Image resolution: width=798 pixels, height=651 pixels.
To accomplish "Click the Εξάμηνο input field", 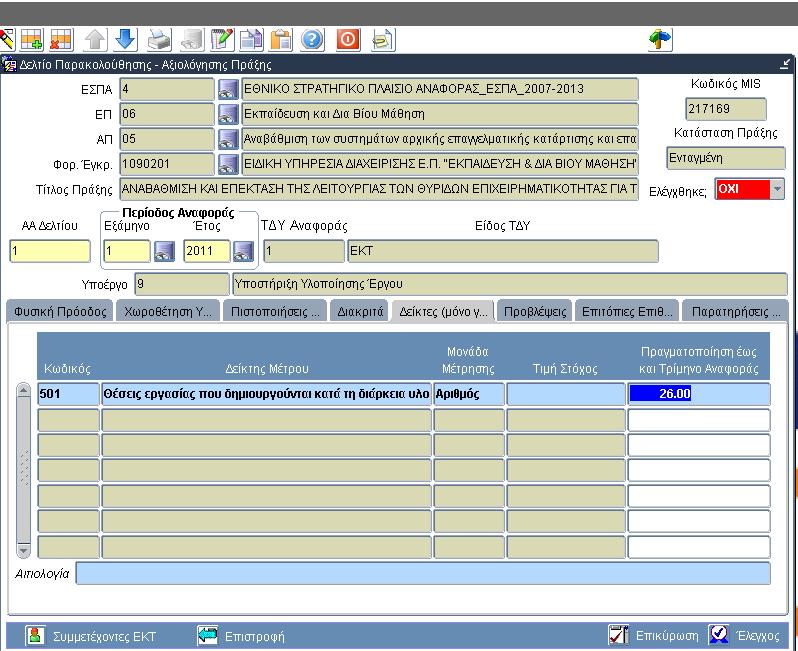I will 127,251.
